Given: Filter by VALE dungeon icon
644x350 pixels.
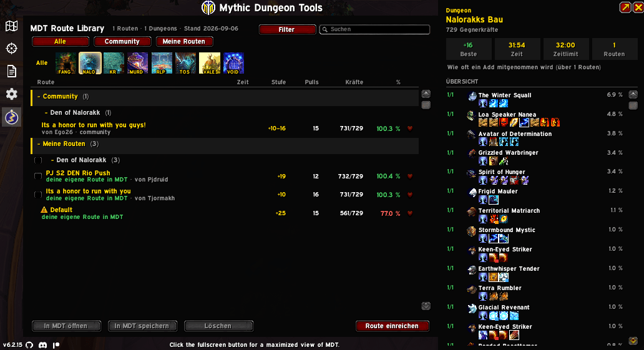Looking at the screenshot, I should tap(210, 63).
